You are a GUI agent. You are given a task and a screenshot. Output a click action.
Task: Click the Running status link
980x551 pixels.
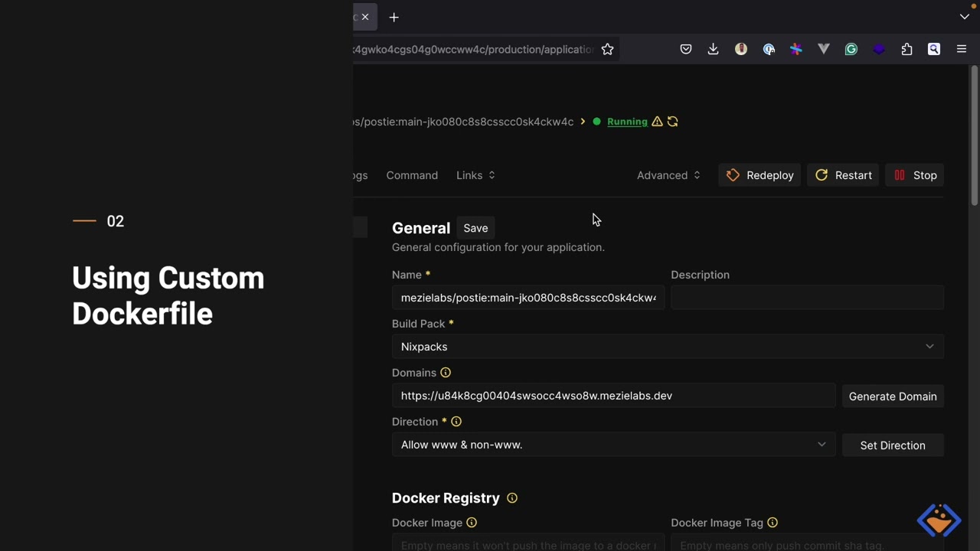[627, 122]
